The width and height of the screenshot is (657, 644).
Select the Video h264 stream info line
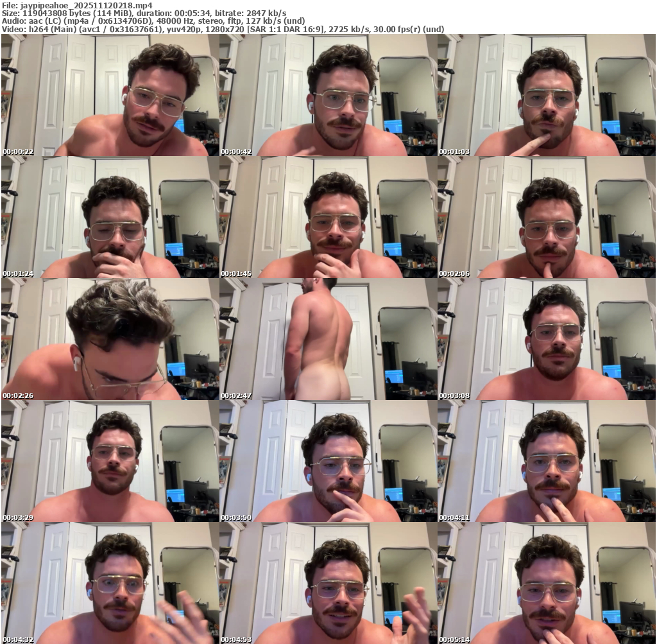[223, 29]
